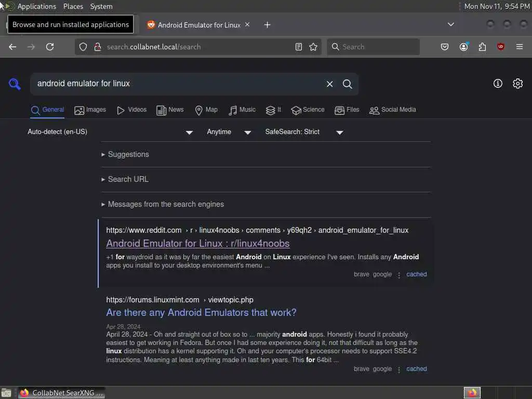Open the Places menu
532x399 pixels.
(x=73, y=6)
